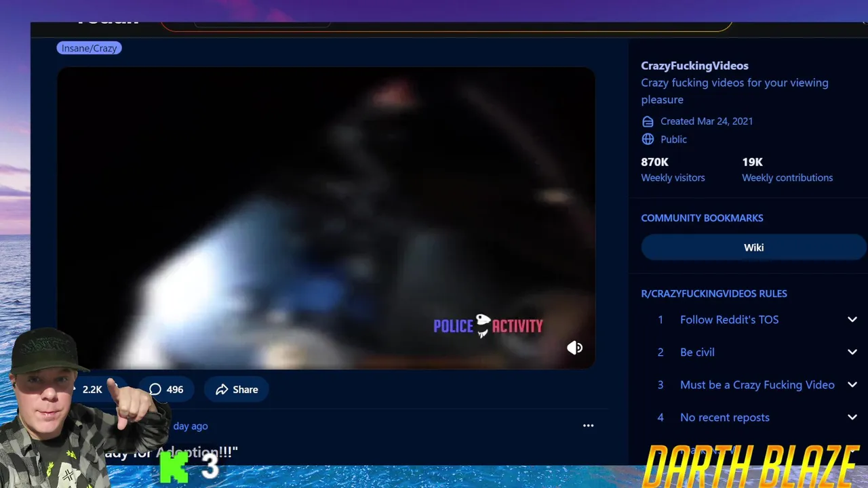Image resolution: width=868 pixels, height=488 pixels.
Task: Click the Created Mar 24, 2021 text
Action: pyautogui.click(x=707, y=121)
